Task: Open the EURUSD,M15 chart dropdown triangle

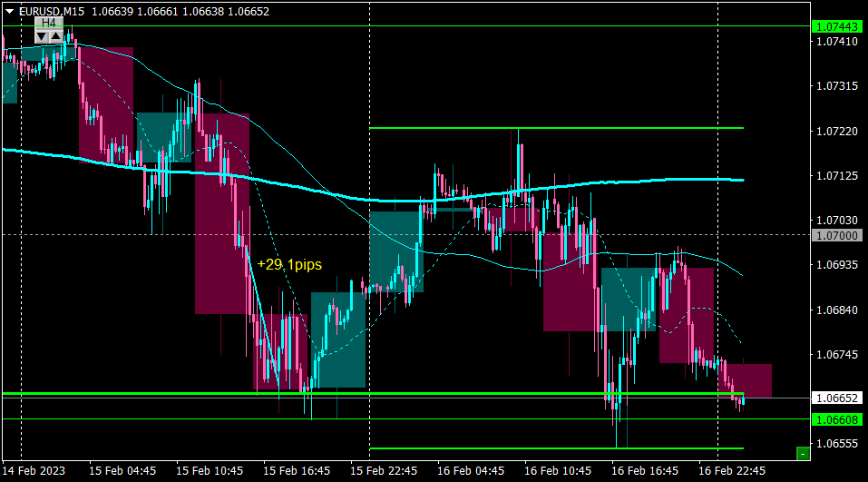Action: 9,11
